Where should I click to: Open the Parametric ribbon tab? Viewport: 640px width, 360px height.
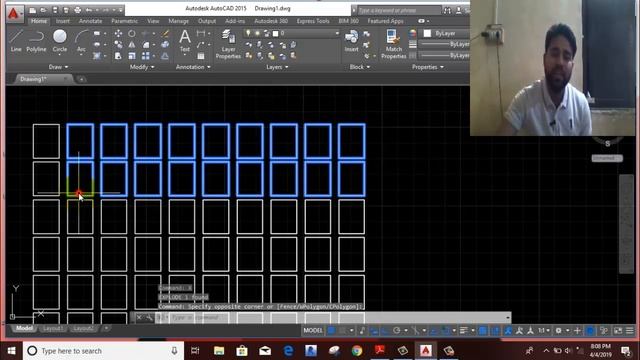(124, 21)
